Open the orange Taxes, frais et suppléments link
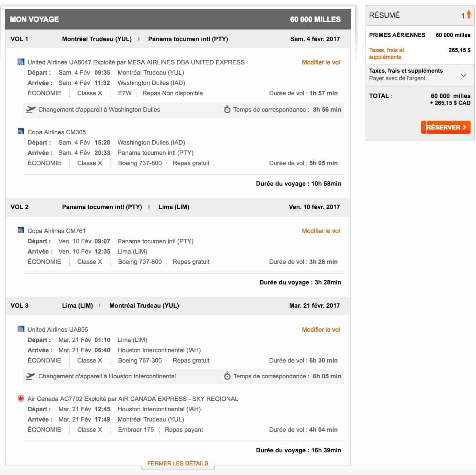 point(386,53)
